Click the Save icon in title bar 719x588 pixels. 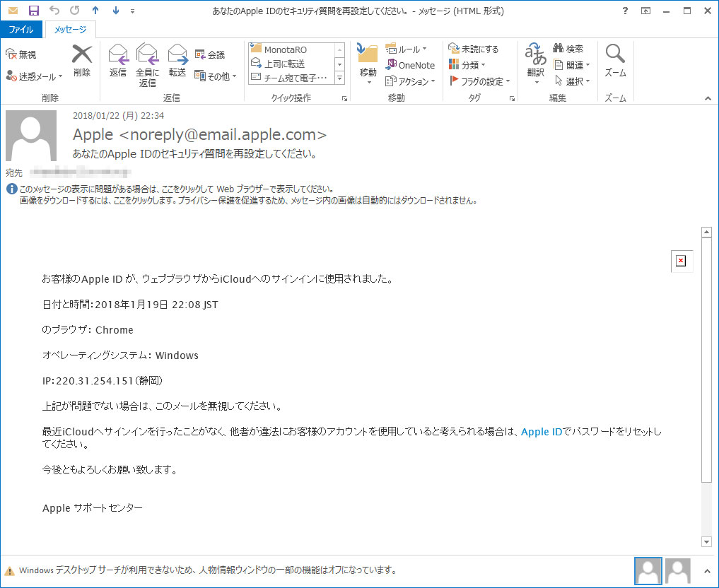(x=33, y=11)
